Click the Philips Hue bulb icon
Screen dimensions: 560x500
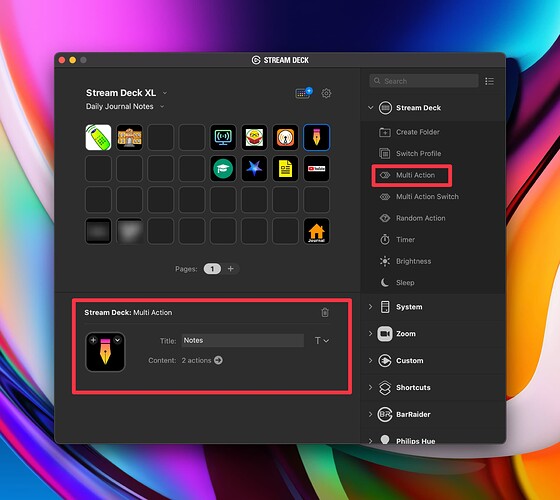tap(385, 439)
